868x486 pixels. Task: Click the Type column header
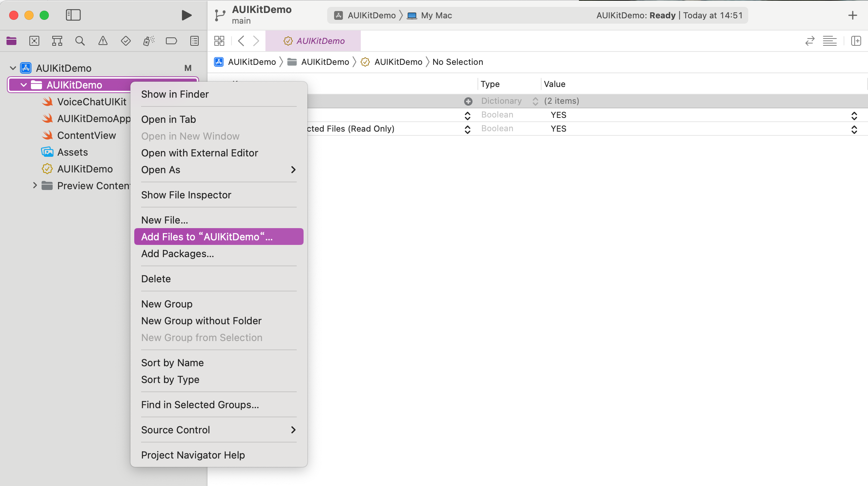490,84
